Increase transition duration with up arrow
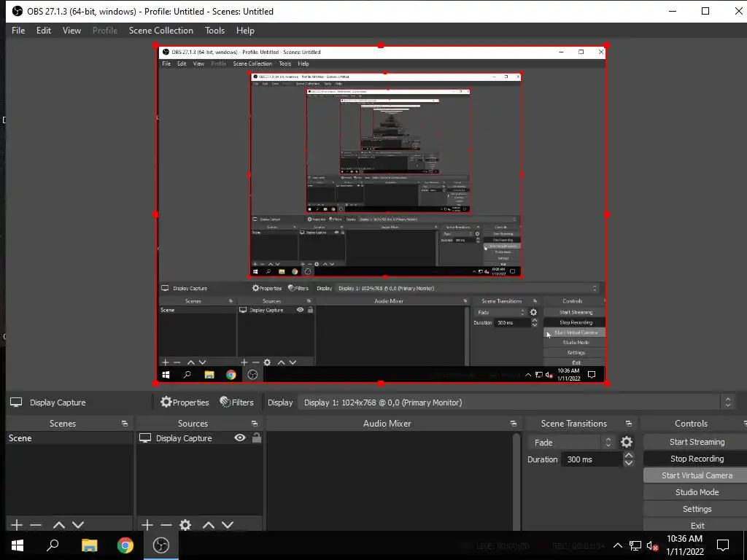This screenshot has width=747, height=560. pos(629,456)
